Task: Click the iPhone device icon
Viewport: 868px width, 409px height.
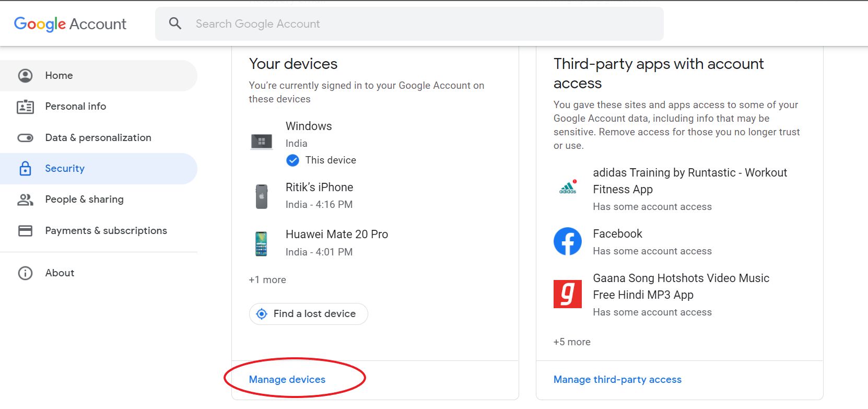Action: 262,196
